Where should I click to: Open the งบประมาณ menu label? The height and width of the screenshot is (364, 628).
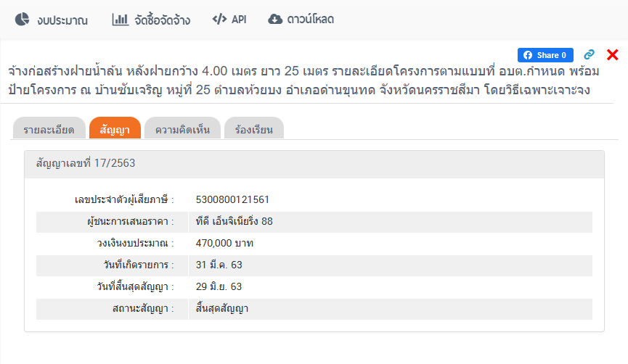pyautogui.click(x=62, y=20)
